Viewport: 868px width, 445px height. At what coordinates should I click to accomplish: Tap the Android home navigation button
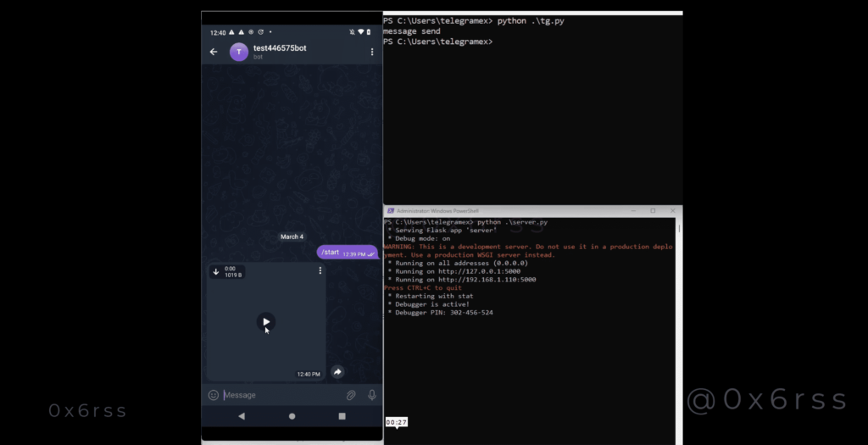coord(292,415)
